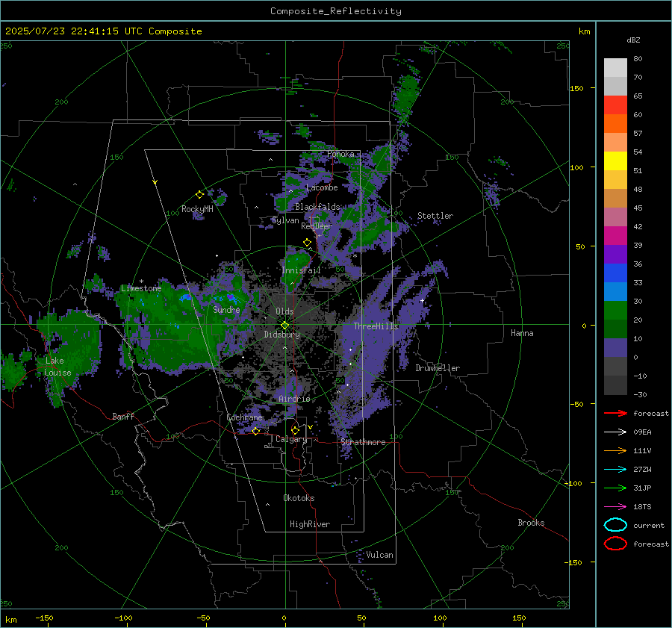Click the Hanna town label
Screen dimensions: 672x628
(522, 333)
